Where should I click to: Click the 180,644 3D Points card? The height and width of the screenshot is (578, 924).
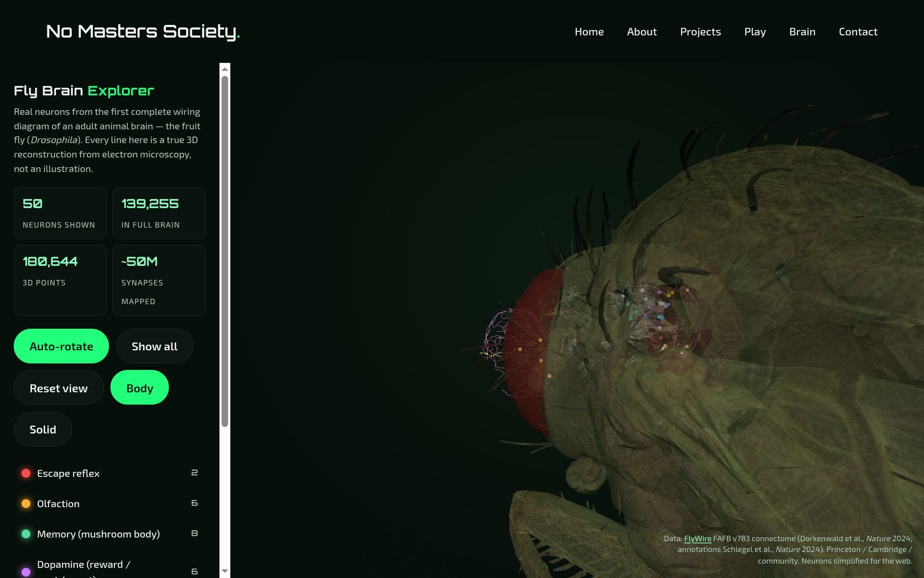tap(60, 280)
